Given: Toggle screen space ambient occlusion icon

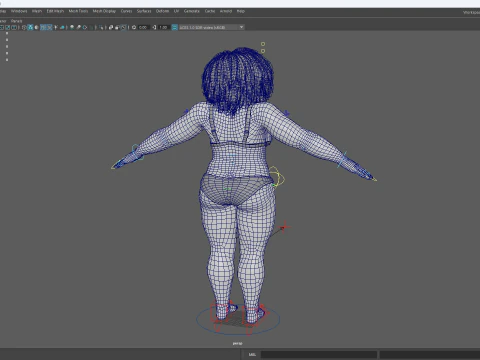Looking at the screenshot, I should click(72, 27).
